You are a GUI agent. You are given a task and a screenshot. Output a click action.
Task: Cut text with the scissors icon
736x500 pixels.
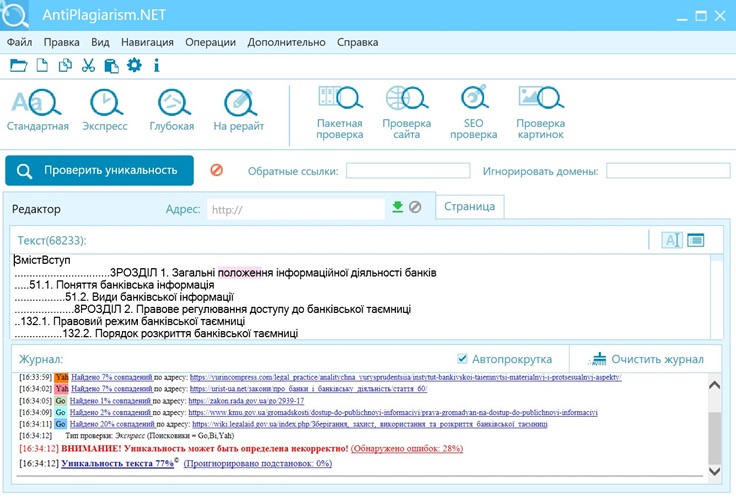(x=88, y=65)
